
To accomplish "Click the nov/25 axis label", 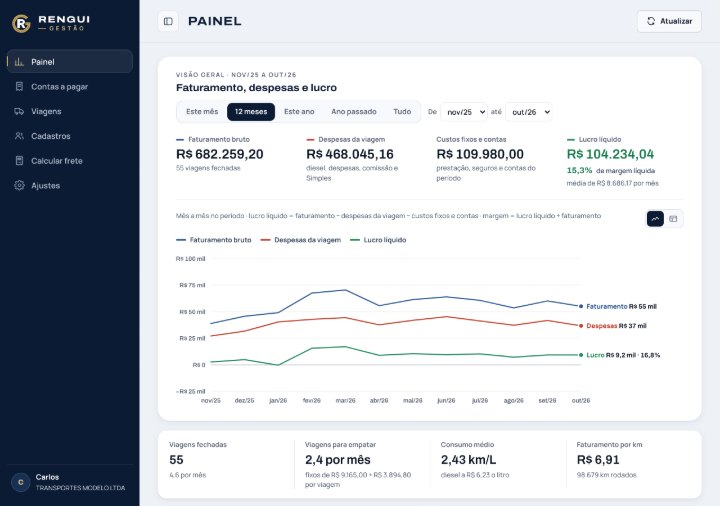I will pos(211,400).
